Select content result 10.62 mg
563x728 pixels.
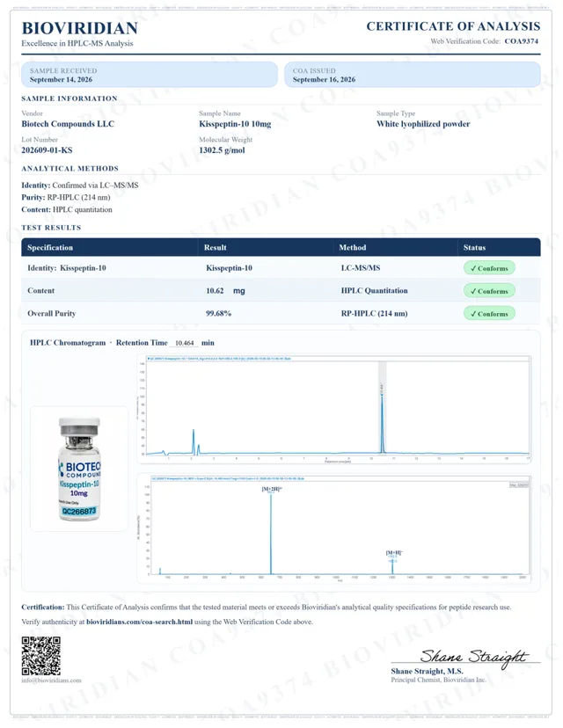(225, 291)
